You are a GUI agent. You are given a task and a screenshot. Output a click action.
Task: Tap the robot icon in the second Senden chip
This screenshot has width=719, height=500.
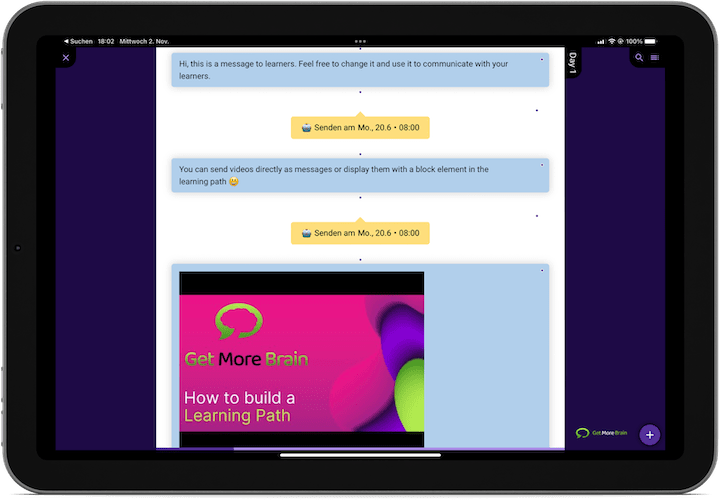pos(306,233)
